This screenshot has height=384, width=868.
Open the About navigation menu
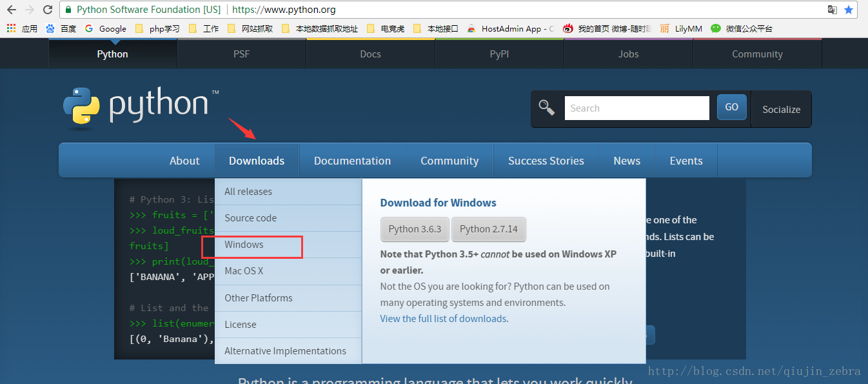184,161
